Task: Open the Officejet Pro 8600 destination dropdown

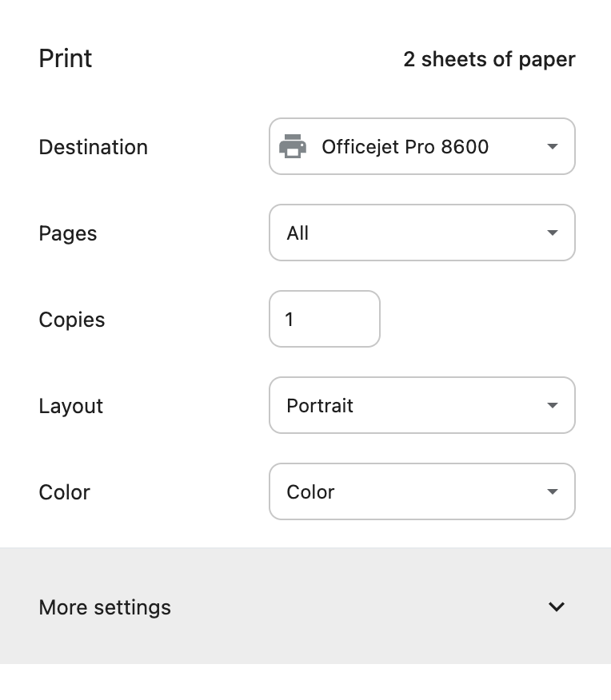Action: (422, 146)
